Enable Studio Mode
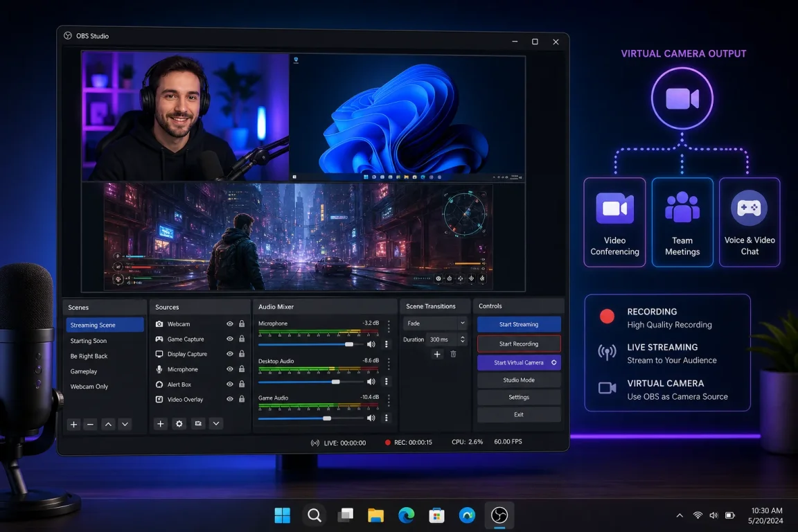This screenshot has height=532, width=798. (x=519, y=380)
